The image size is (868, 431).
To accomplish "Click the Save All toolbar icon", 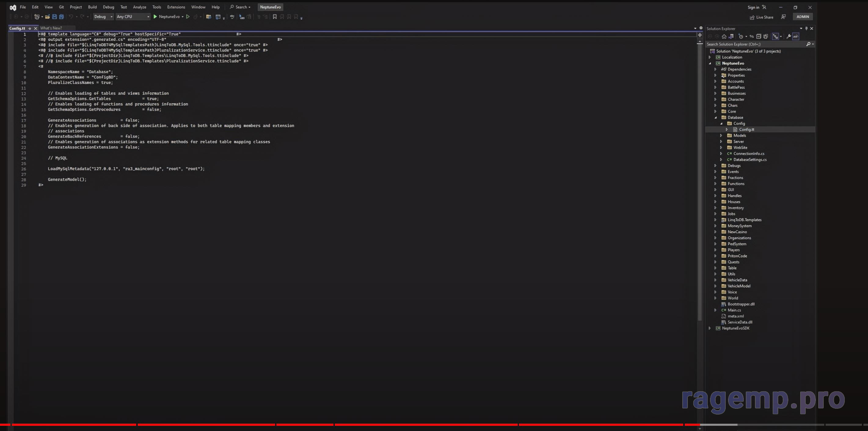I will coord(61,16).
